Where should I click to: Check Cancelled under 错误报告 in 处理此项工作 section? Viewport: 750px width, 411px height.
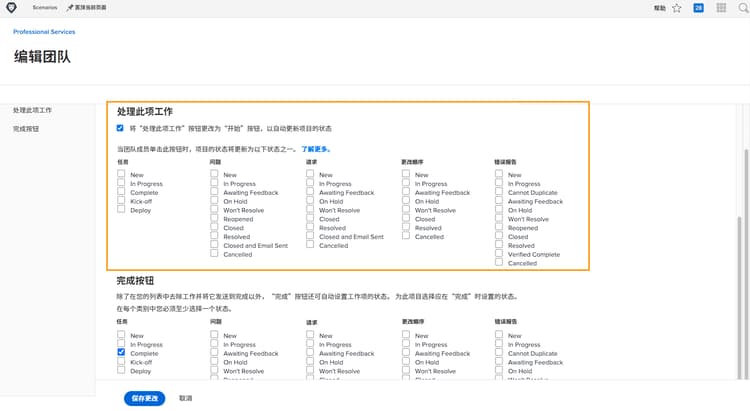click(x=499, y=262)
